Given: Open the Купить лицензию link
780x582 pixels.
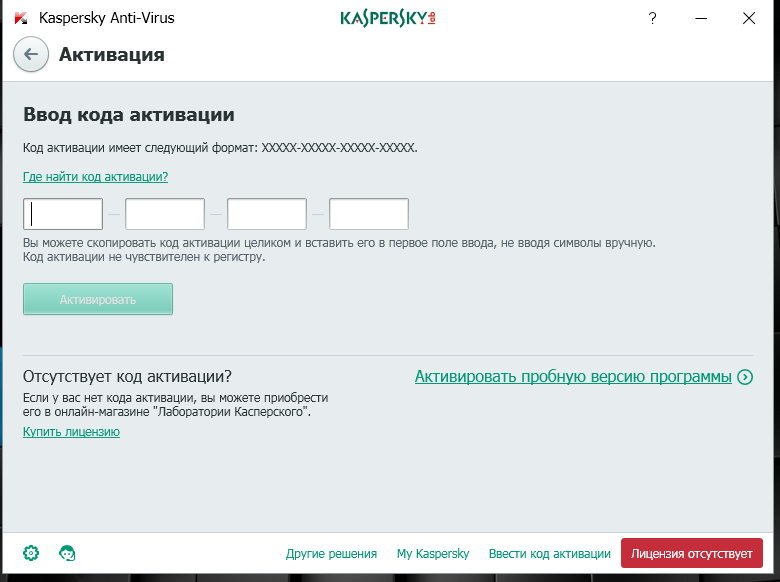Looking at the screenshot, I should tap(71, 432).
